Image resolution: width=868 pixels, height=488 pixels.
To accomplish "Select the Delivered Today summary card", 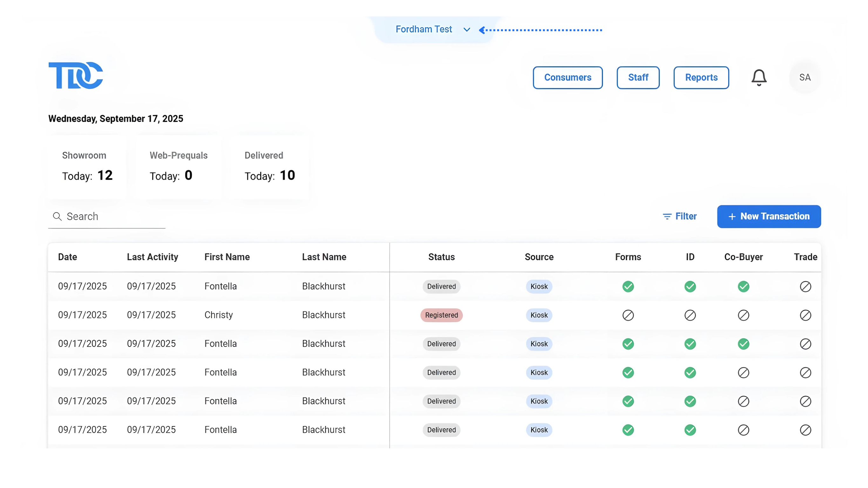I will (269, 167).
